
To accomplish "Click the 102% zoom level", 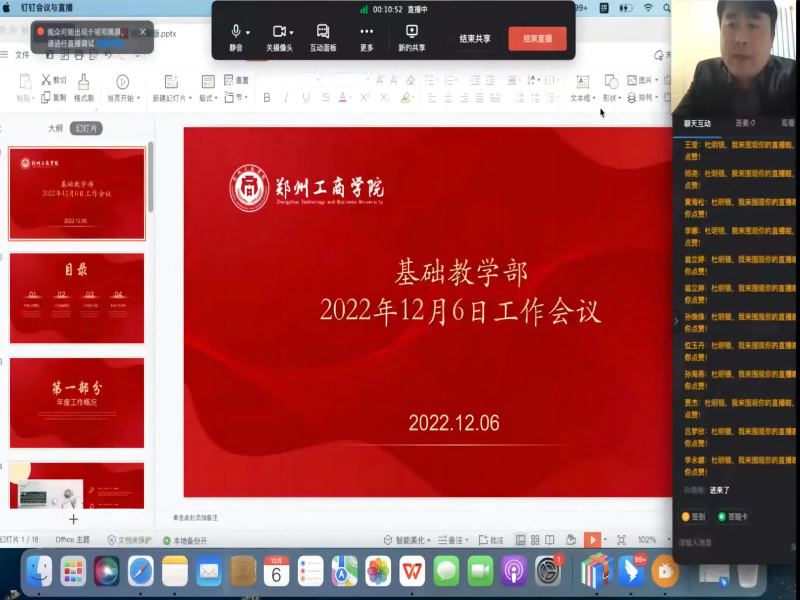I will point(646,540).
